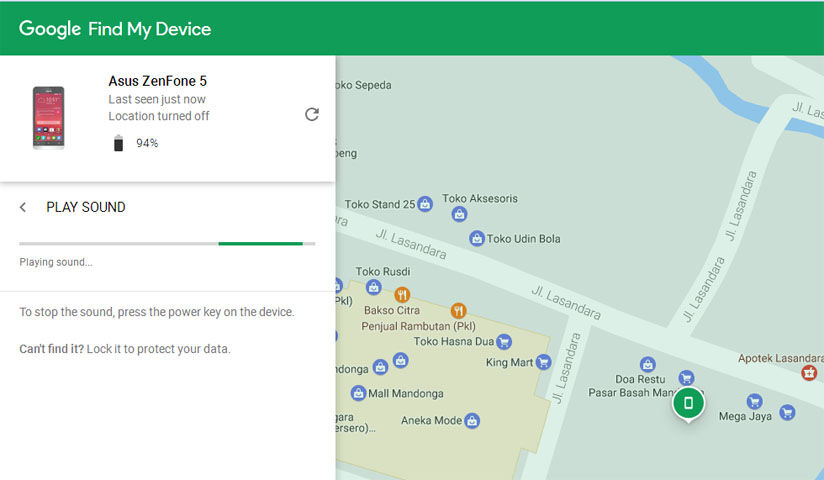Click the Toko Udin Bola map label
824x480 pixels.
[523, 239]
